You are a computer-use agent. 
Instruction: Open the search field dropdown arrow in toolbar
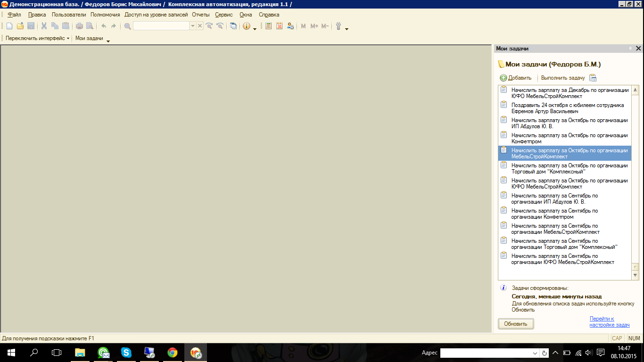192,26
